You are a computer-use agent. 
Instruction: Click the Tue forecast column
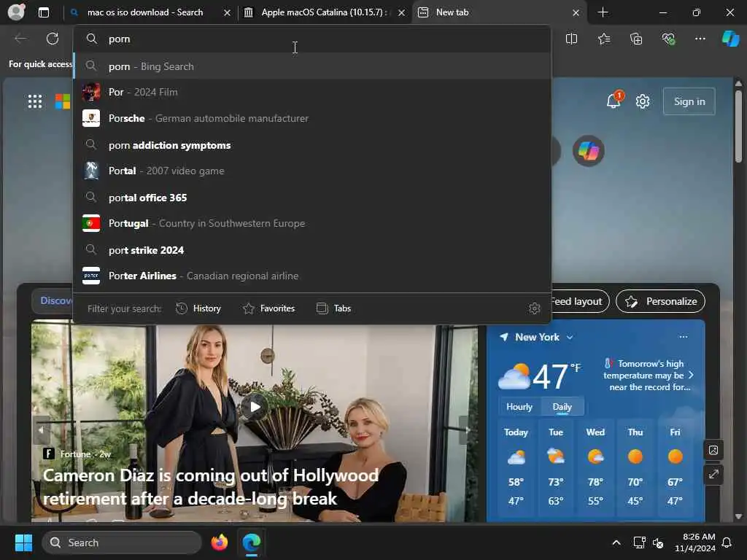tap(555, 467)
